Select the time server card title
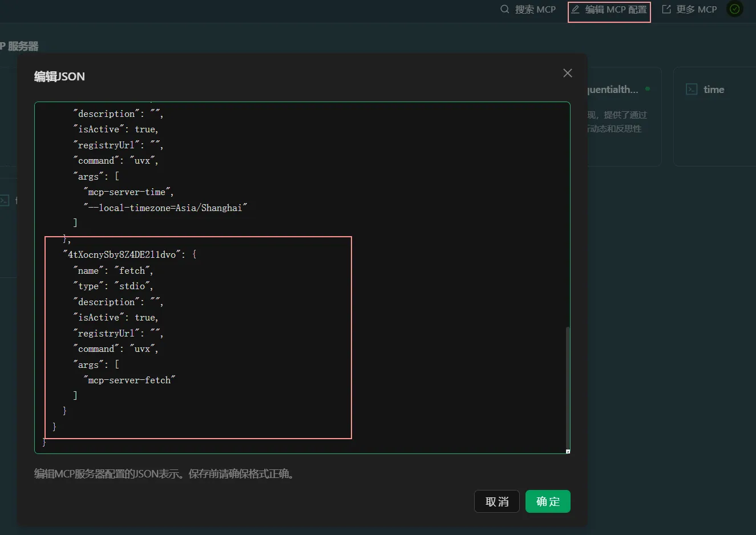This screenshot has width=756, height=535. pos(714,90)
